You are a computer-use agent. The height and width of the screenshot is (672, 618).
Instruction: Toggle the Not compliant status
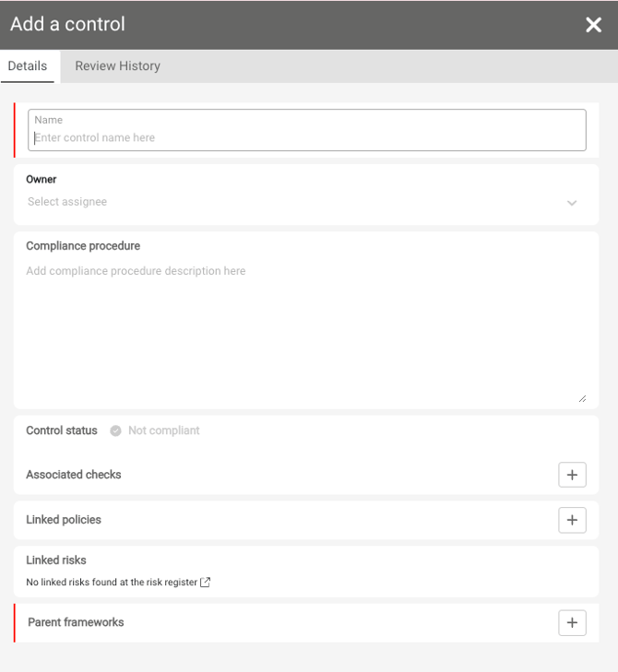(x=163, y=430)
